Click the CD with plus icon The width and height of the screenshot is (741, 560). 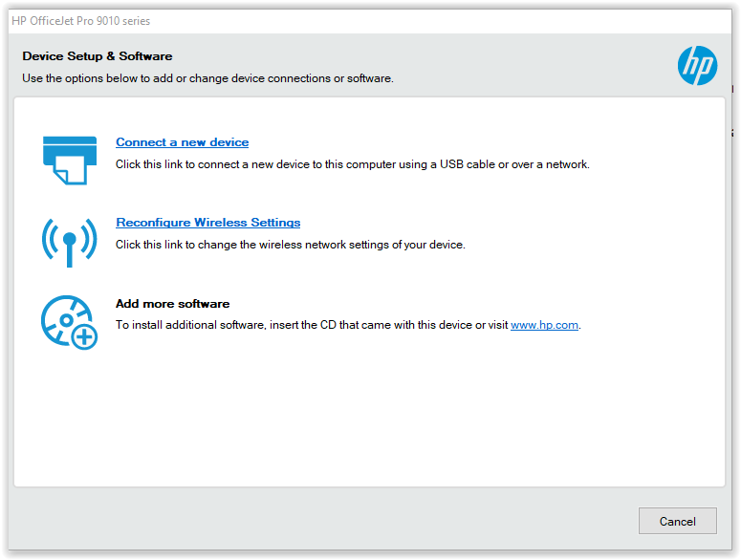click(x=70, y=322)
